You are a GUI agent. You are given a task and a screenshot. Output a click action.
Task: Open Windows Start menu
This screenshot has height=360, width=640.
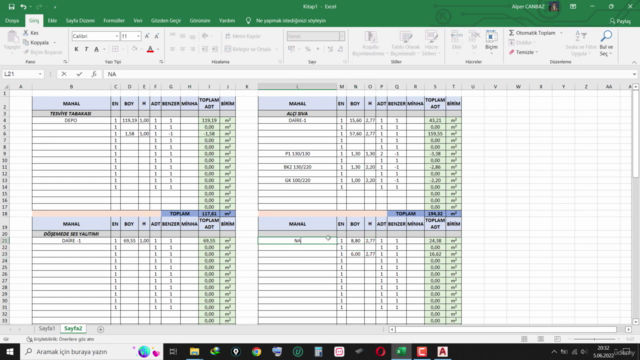[9, 351]
